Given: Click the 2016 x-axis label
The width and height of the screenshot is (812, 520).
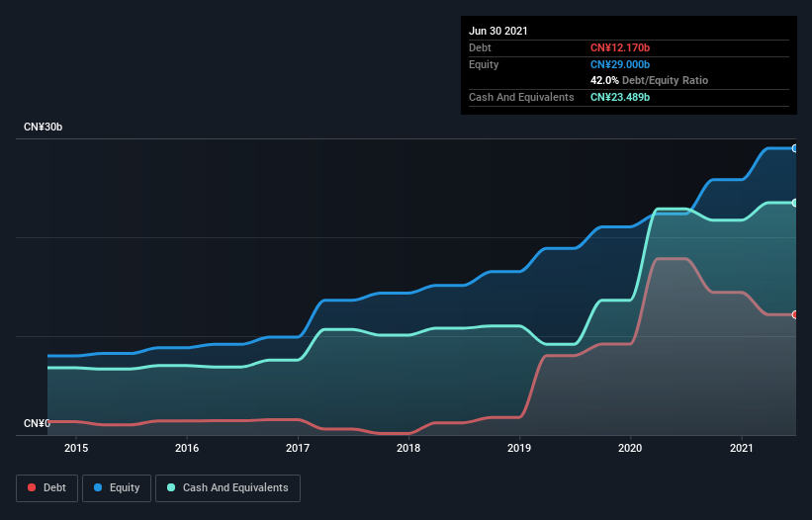Looking at the screenshot, I should pyautogui.click(x=187, y=448).
